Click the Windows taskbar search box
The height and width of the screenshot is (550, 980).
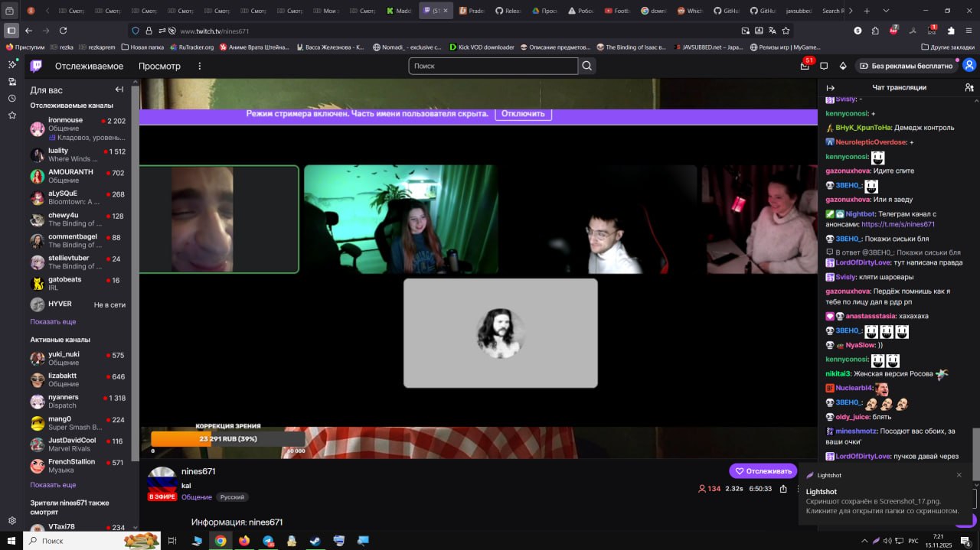point(92,541)
